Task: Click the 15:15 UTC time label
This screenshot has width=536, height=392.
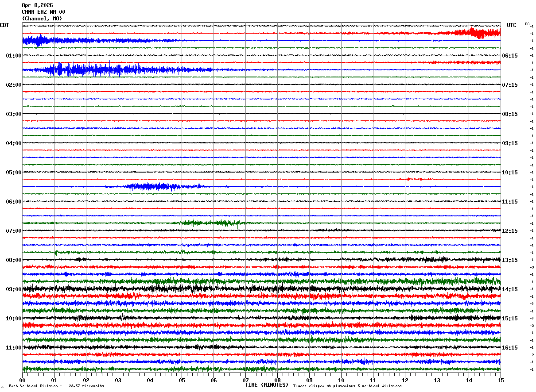Action: pyautogui.click(x=510, y=318)
